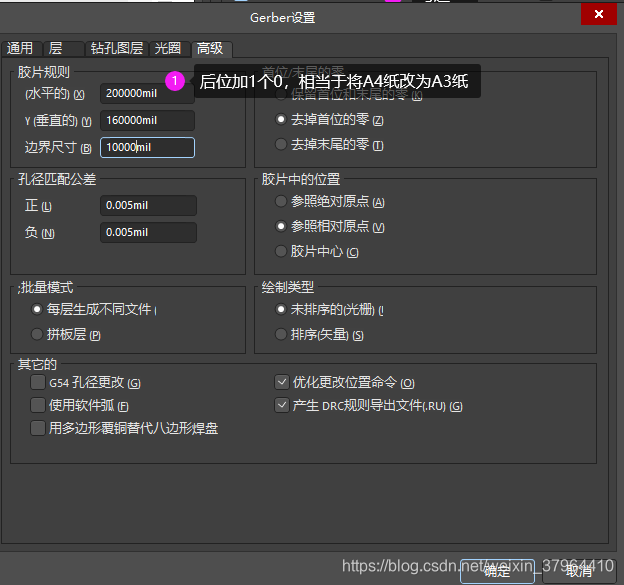The width and height of the screenshot is (624, 585).
Task: Switch to the 通用 tab
Action: (x=21, y=49)
